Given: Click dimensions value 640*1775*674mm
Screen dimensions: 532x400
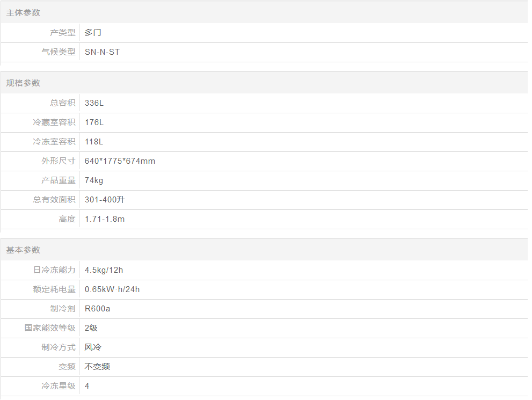Looking at the screenshot, I should [x=120, y=161].
